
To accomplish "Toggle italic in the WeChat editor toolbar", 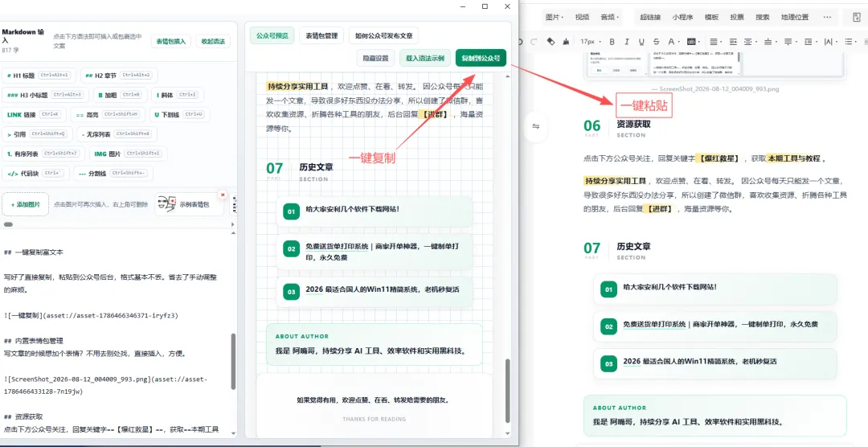I will point(627,42).
